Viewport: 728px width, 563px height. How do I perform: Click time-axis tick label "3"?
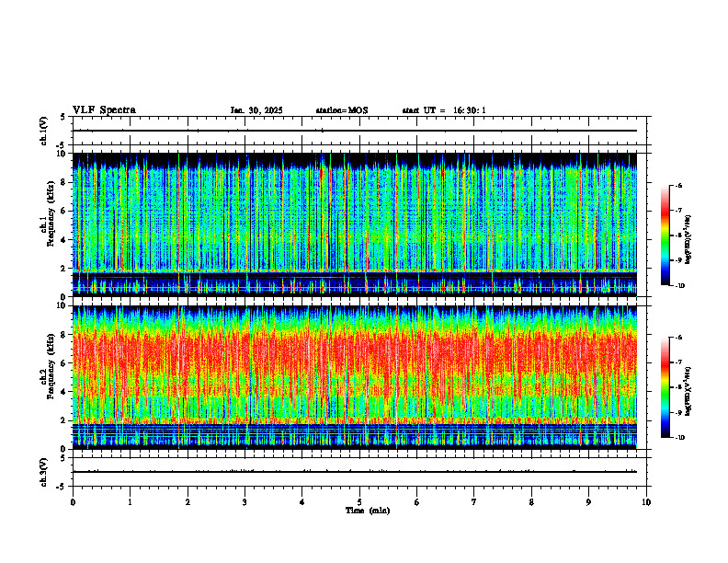pos(245,502)
